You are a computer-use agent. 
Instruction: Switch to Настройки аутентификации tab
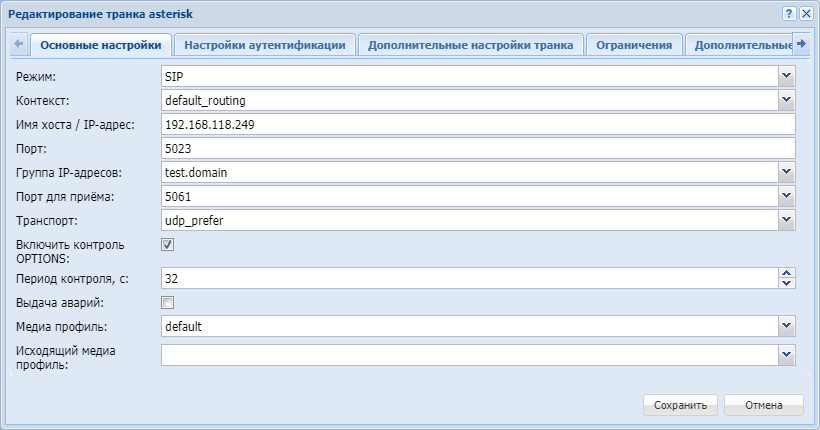pos(265,45)
